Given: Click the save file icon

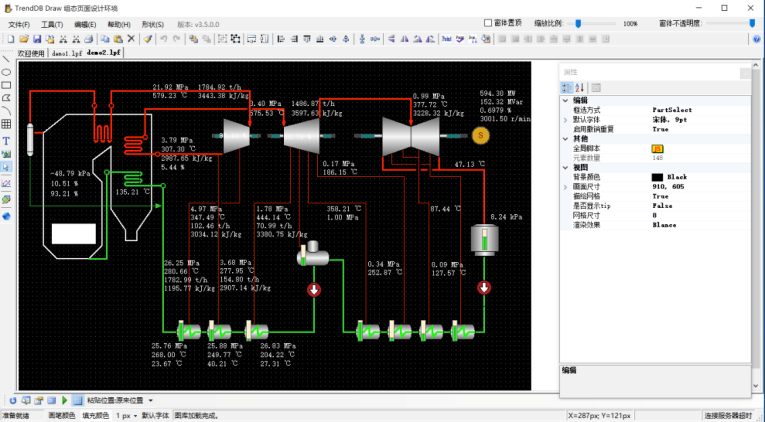Looking at the screenshot, I should (x=37, y=39).
